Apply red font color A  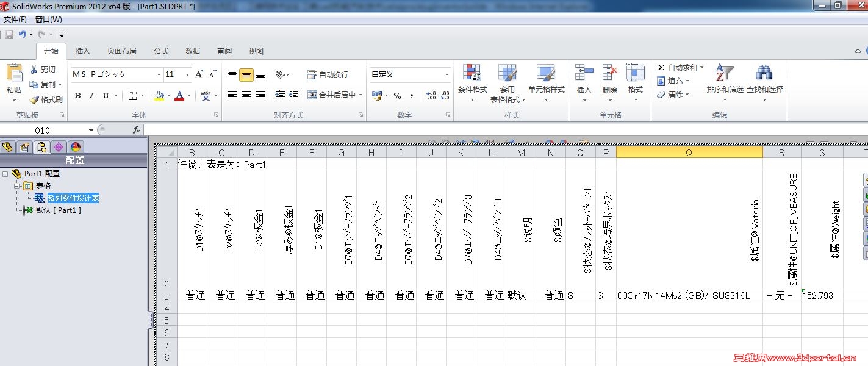click(179, 96)
